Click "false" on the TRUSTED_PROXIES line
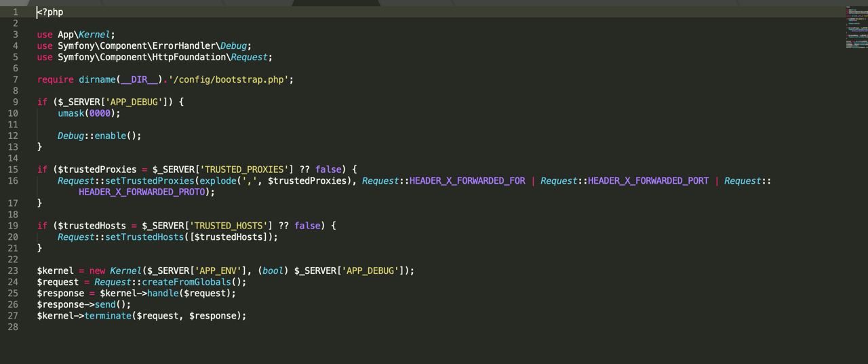 click(328, 169)
